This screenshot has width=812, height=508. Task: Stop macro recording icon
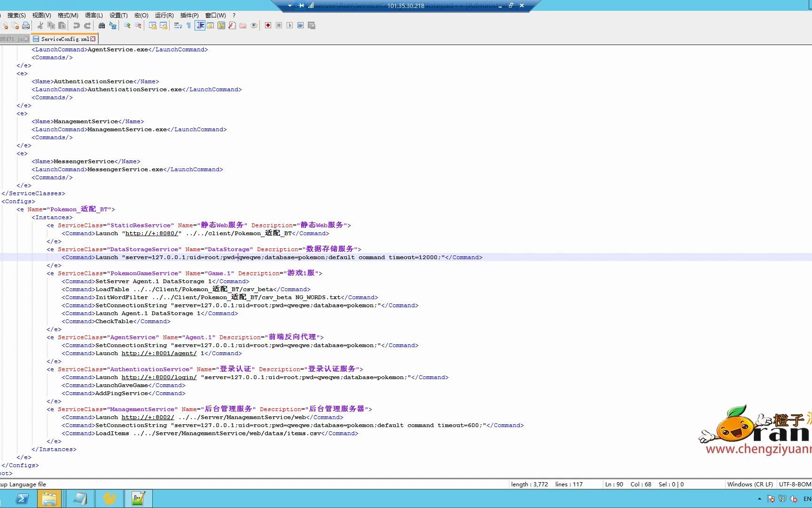pyautogui.click(x=279, y=25)
